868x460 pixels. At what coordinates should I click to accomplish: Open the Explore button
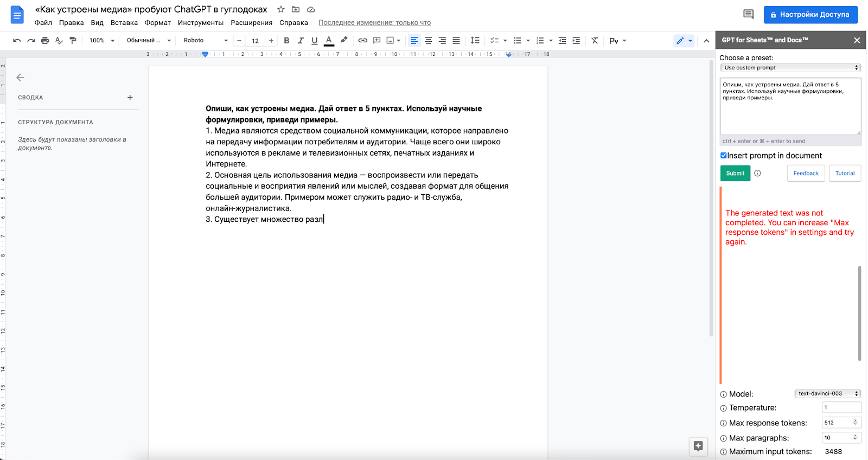point(698,446)
